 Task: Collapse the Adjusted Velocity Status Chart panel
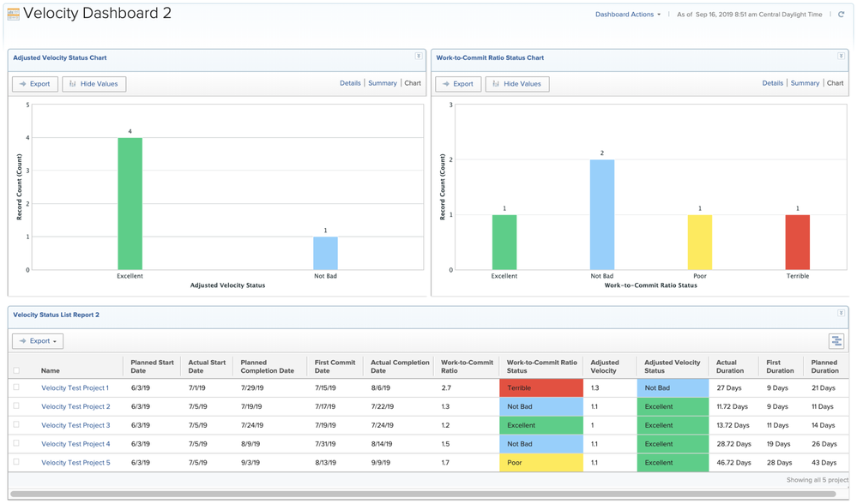tap(419, 57)
